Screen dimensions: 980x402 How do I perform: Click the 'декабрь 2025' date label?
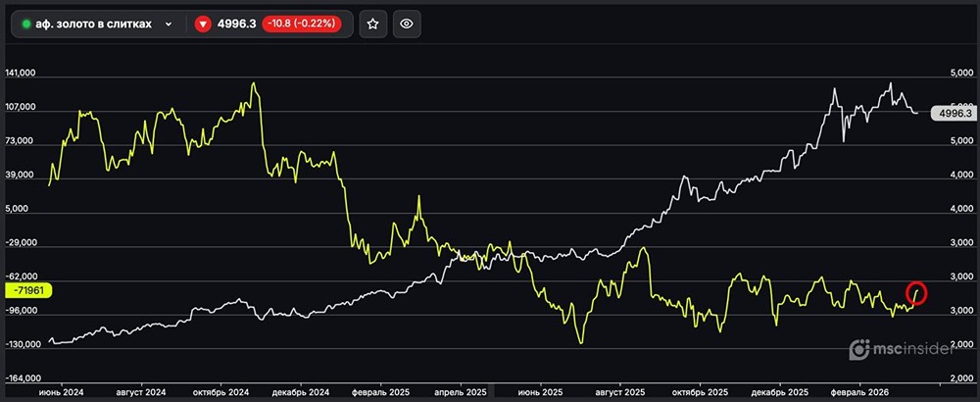(779, 392)
